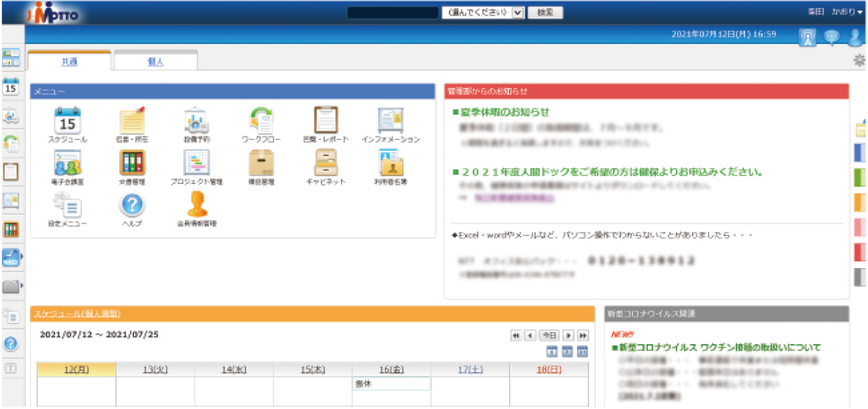Open the (選んでください) search category dropdown

click(483, 12)
